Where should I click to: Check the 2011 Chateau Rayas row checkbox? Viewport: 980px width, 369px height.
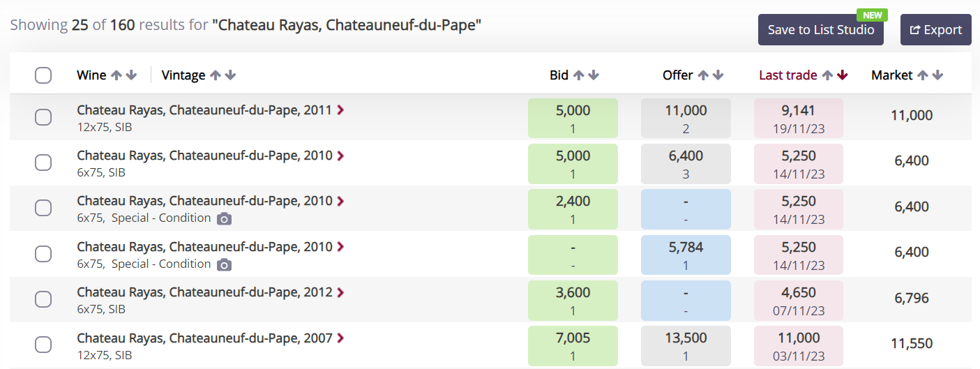coord(43,117)
